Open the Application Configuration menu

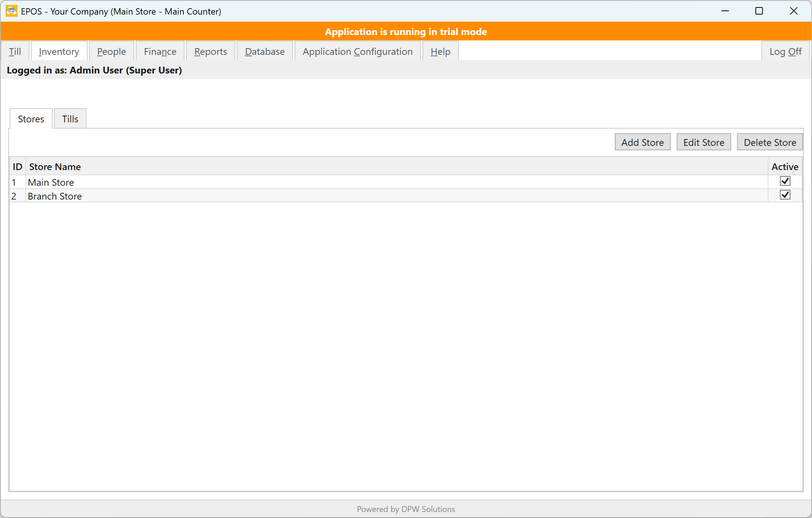[x=358, y=51]
